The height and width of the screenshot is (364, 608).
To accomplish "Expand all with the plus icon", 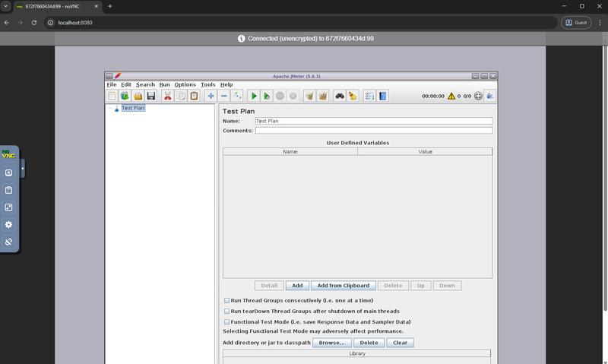I will 211,96.
